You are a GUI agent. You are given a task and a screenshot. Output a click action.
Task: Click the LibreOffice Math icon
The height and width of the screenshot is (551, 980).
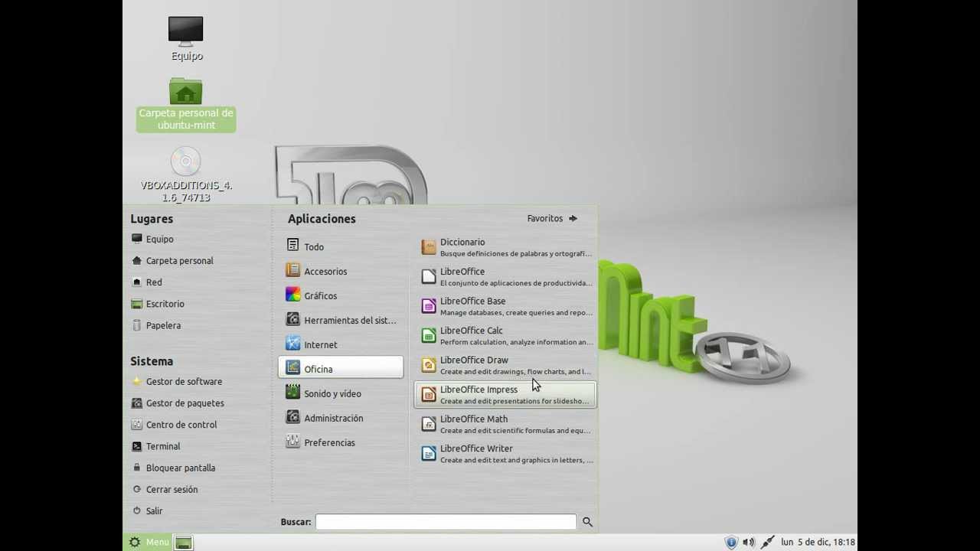click(429, 424)
